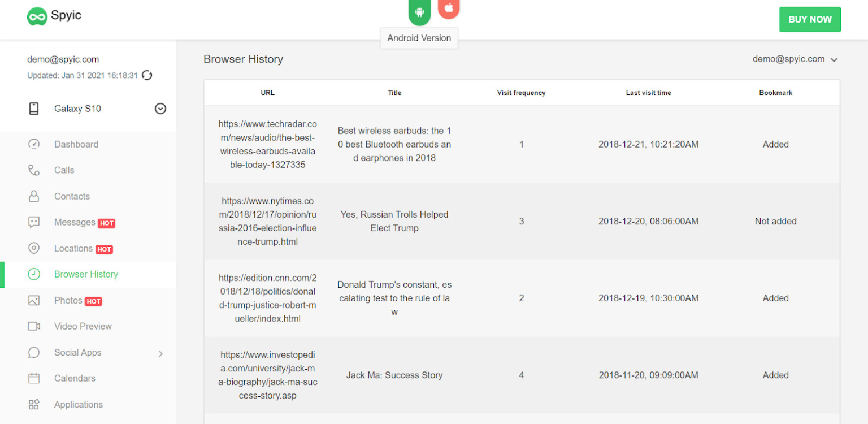
Task: Open the demo@spyic.com account dropdown
Action: [x=795, y=59]
